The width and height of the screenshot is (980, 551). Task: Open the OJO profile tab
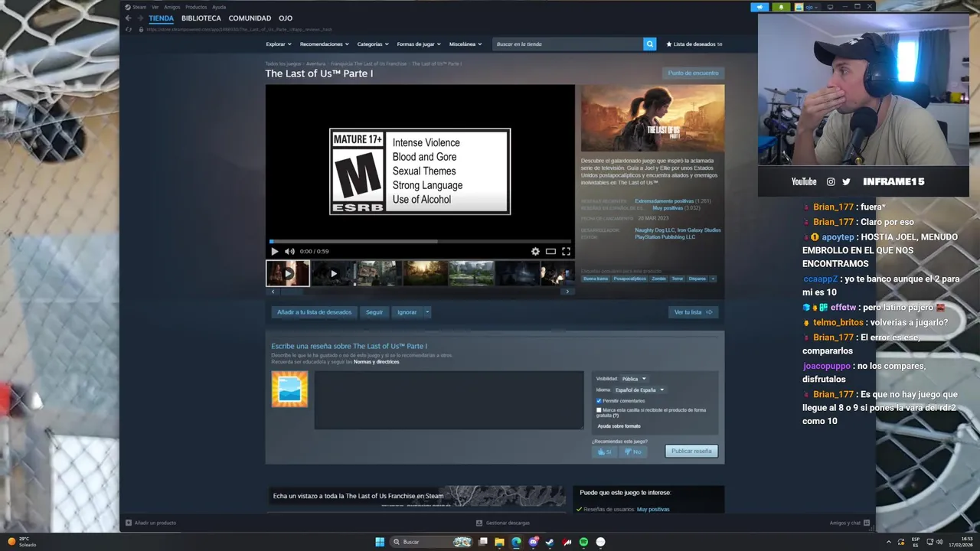pos(286,18)
